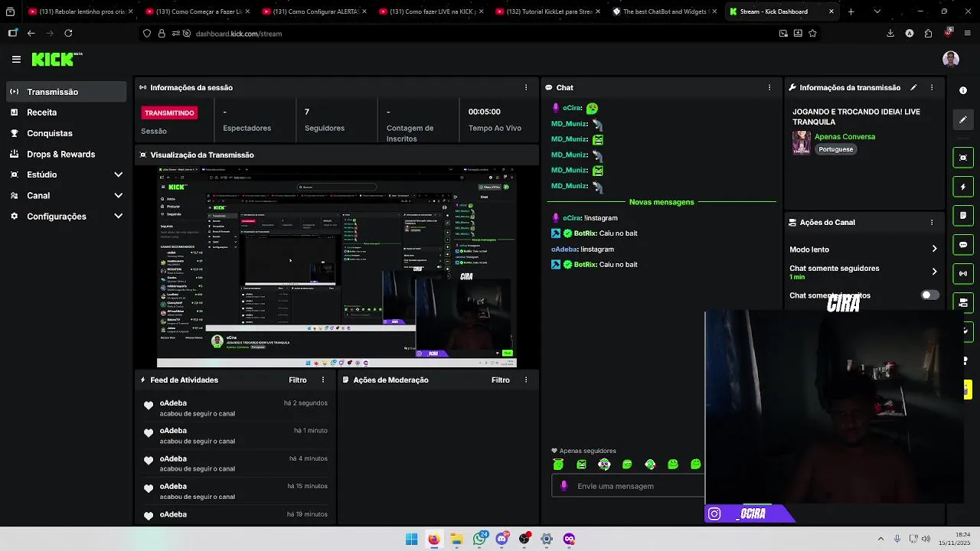
Task: Open the browser extensions puzzle icon
Action: click(928, 33)
